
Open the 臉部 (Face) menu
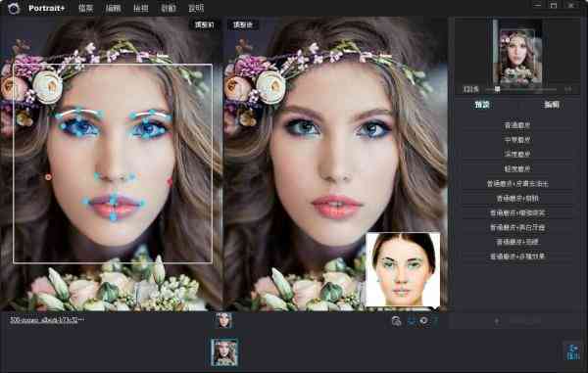click(168, 8)
